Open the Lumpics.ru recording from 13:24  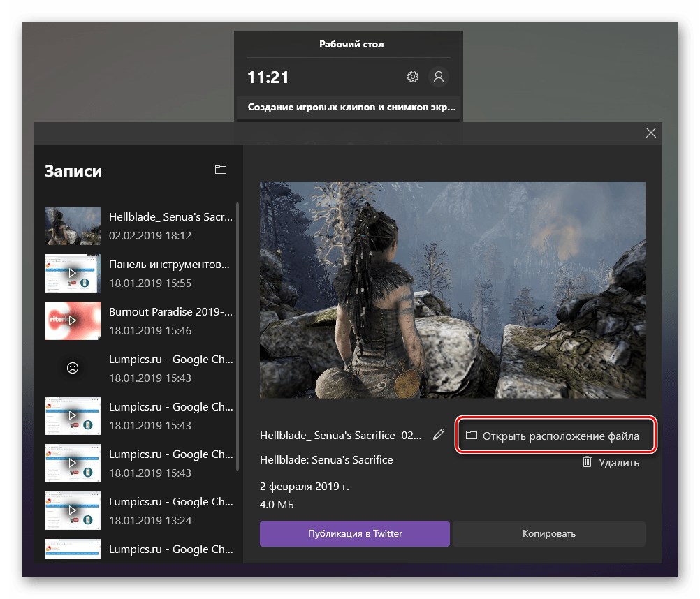(73, 510)
